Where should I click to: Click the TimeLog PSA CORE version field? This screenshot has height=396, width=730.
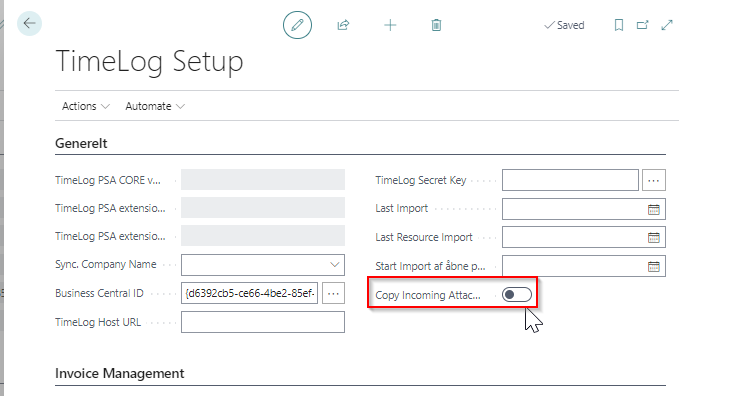coord(263,180)
